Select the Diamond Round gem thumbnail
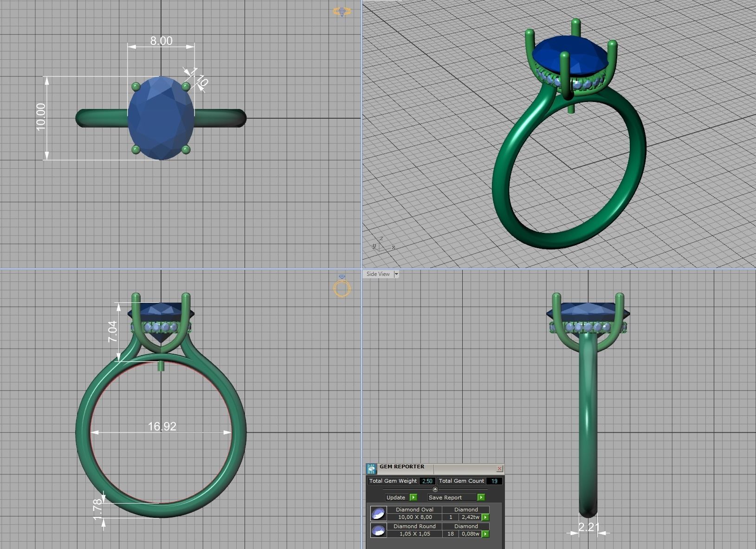This screenshot has width=756, height=549. pos(378,530)
